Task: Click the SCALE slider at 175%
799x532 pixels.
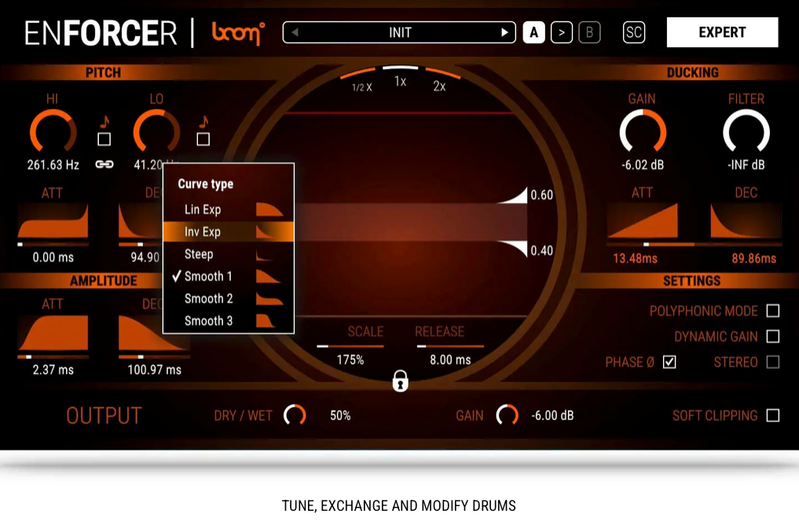Action: coord(350,346)
